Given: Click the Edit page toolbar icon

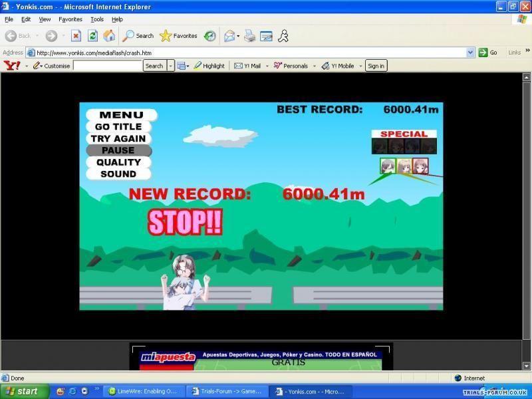Looking at the screenshot, I should tap(267, 36).
